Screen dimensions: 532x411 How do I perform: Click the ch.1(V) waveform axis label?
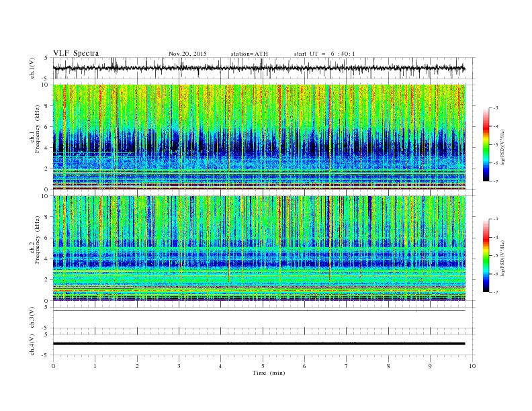32,68
